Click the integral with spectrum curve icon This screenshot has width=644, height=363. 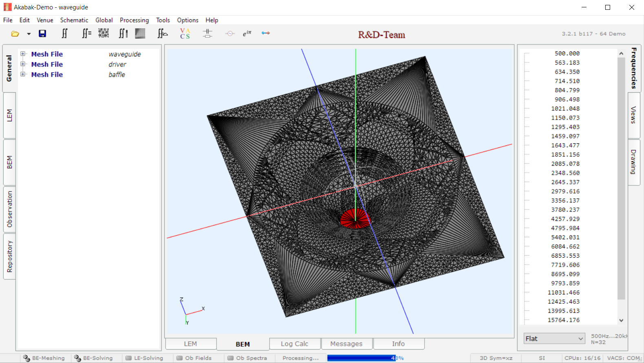[162, 33]
